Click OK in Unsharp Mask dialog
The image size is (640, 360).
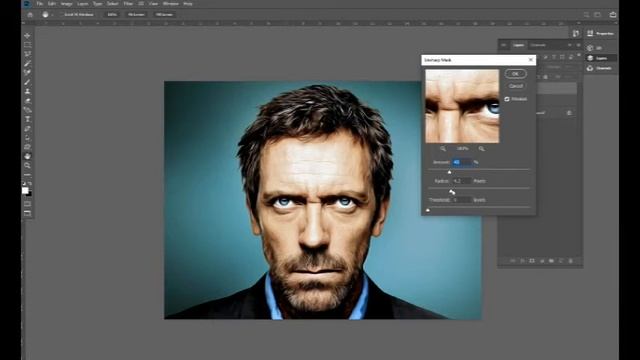(x=516, y=74)
